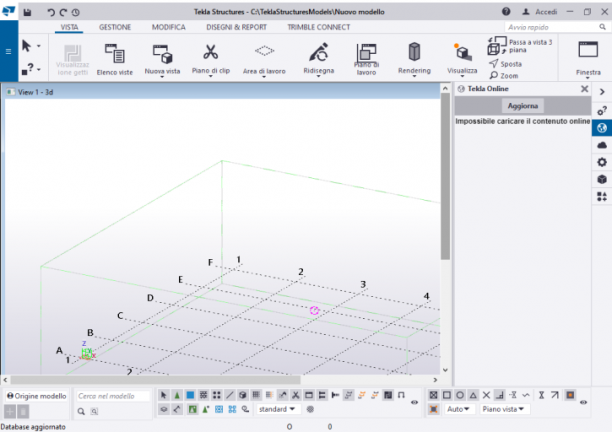This screenshot has height=432, width=612.
Task: Open the TRIMBLE CONNECT tab
Action: tap(319, 27)
